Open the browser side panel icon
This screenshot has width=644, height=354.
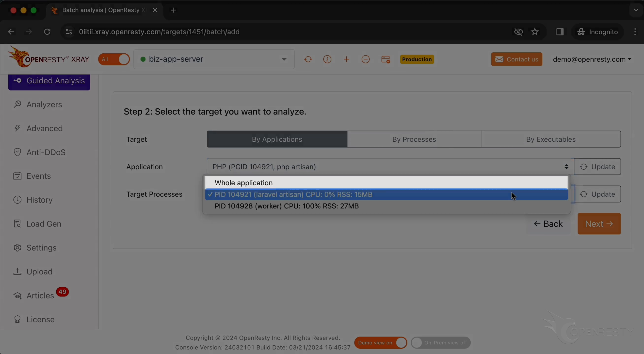[x=560, y=32]
